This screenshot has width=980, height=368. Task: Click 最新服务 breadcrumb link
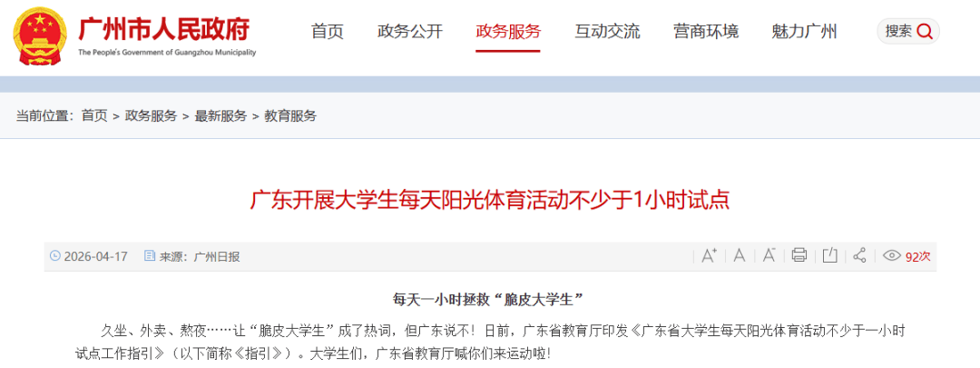[x=220, y=115]
